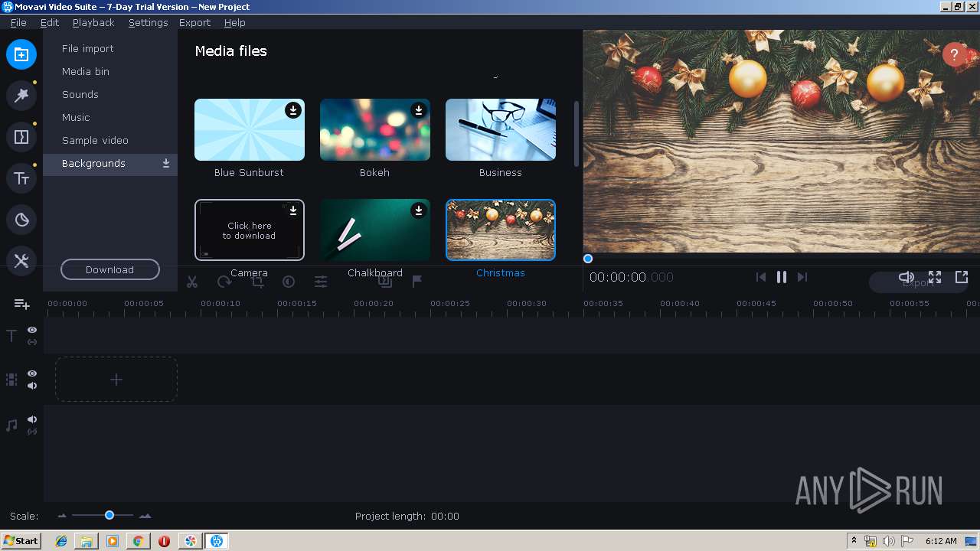This screenshot has width=980, height=551.
Task: Open the Help menu
Action: click(x=234, y=22)
